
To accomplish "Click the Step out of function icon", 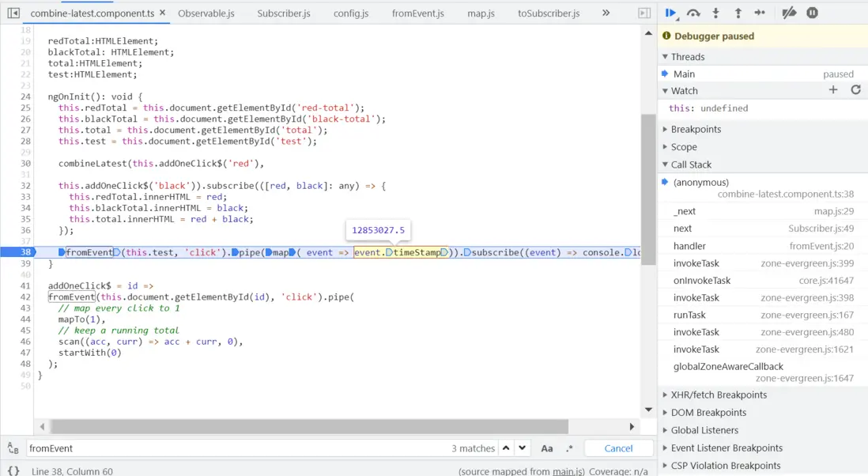I will pos(738,13).
